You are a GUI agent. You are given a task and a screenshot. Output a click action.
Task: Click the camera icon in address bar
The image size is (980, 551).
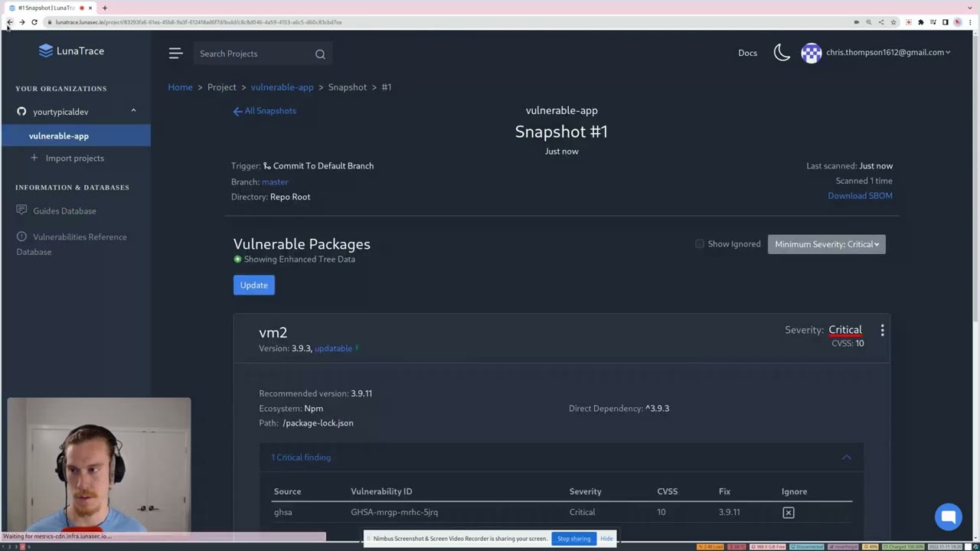(856, 22)
